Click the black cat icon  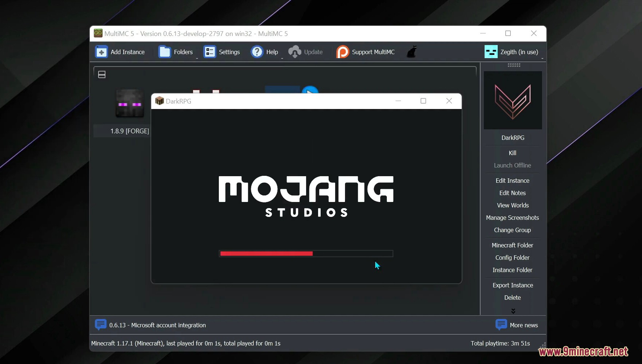tap(412, 52)
